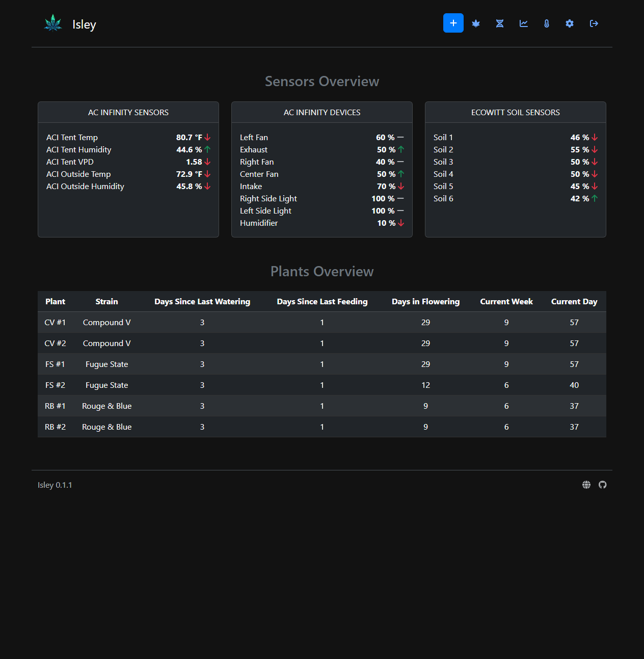644x659 pixels.
Task: Open the GitHub repository icon in footer
Action: pyautogui.click(x=602, y=484)
